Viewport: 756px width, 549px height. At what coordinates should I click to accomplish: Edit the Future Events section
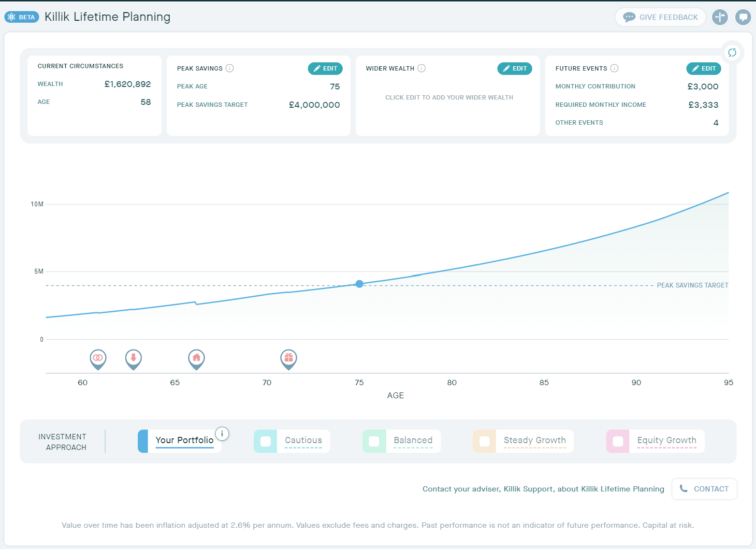click(x=704, y=69)
